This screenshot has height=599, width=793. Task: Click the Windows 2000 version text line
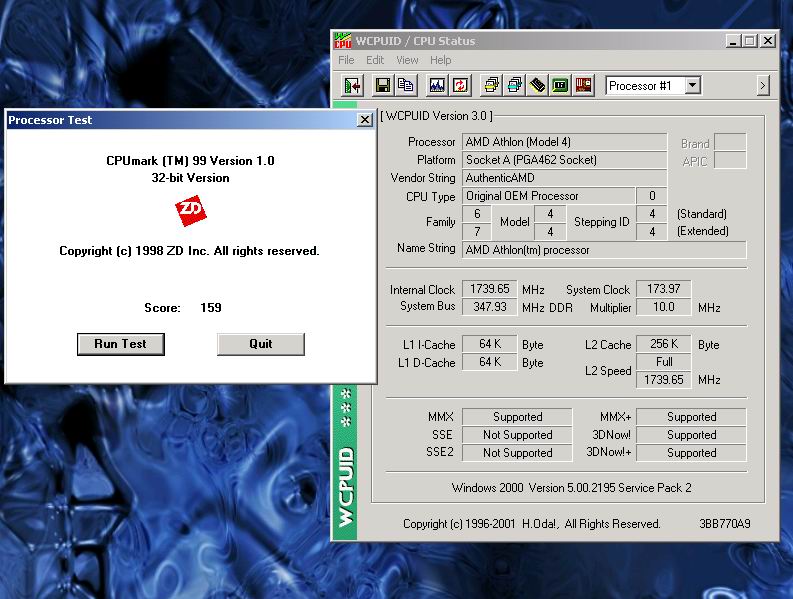pyautogui.click(x=571, y=488)
